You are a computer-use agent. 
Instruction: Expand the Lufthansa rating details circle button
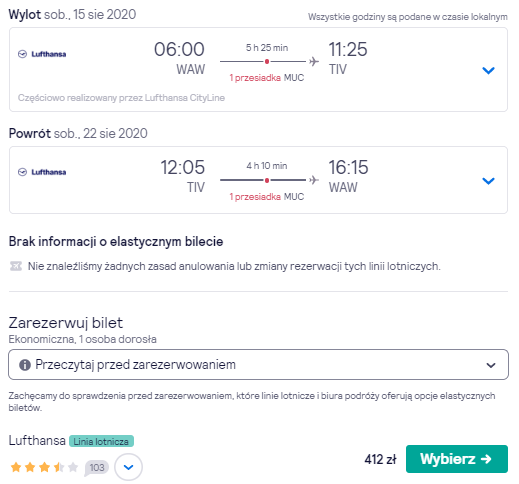[128, 467]
